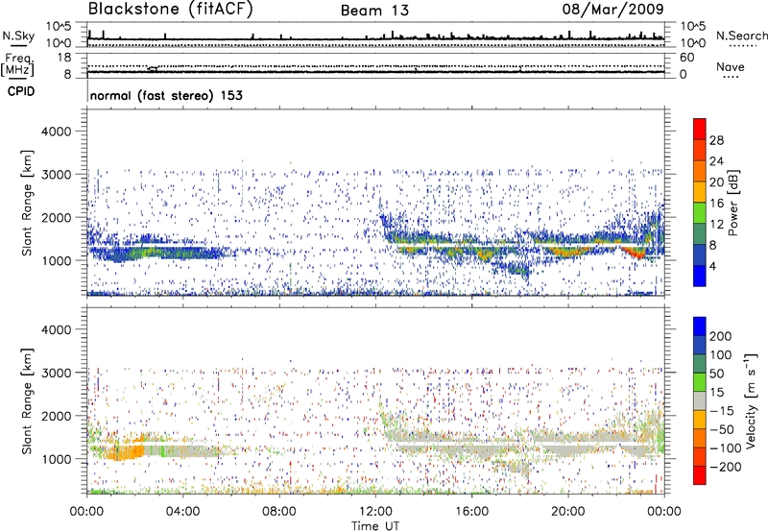The height and width of the screenshot is (532, 768).
Task: Click the date "08/Mar/2009"
Action: pyautogui.click(x=612, y=9)
